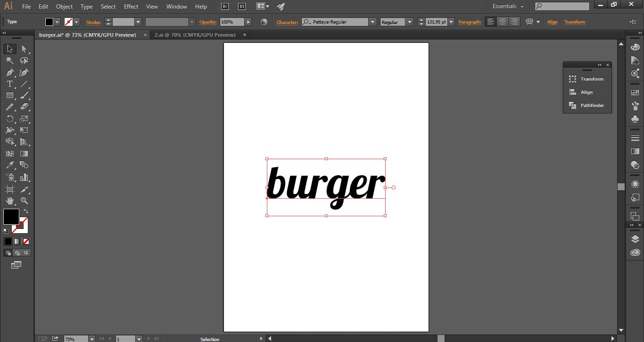Apply the None color to the fill
This screenshot has width=644, height=342.
pyautogui.click(x=27, y=241)
